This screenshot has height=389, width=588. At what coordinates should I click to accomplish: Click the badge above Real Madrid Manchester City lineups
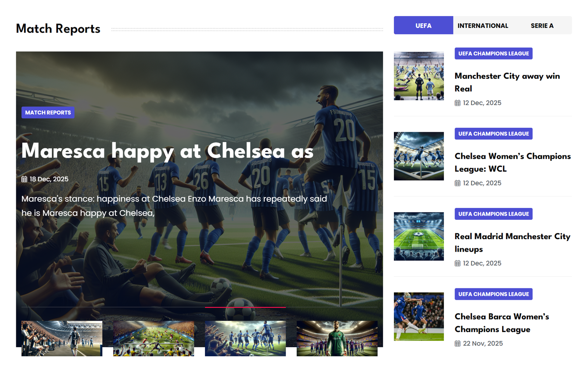pos(494,214)
